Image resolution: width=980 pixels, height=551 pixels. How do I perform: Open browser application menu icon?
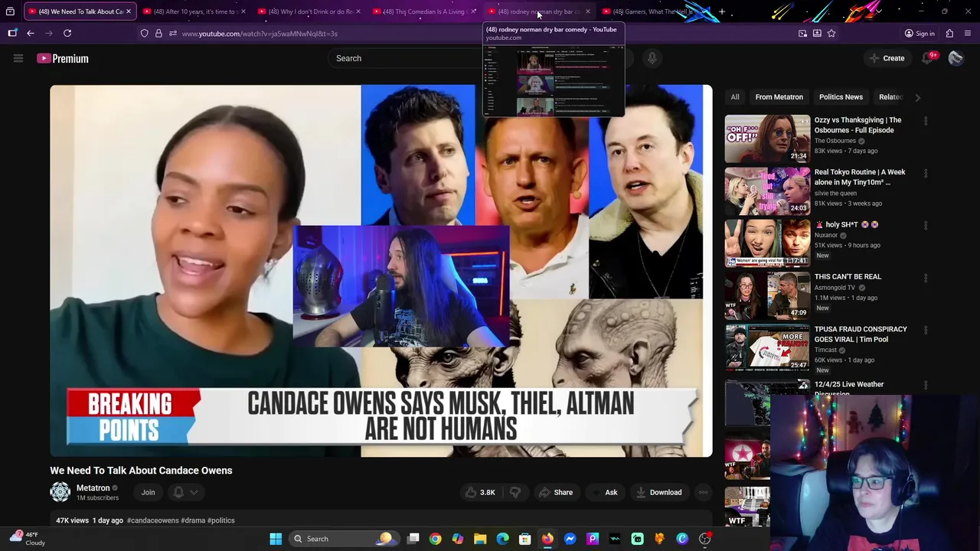pos(968,34)
